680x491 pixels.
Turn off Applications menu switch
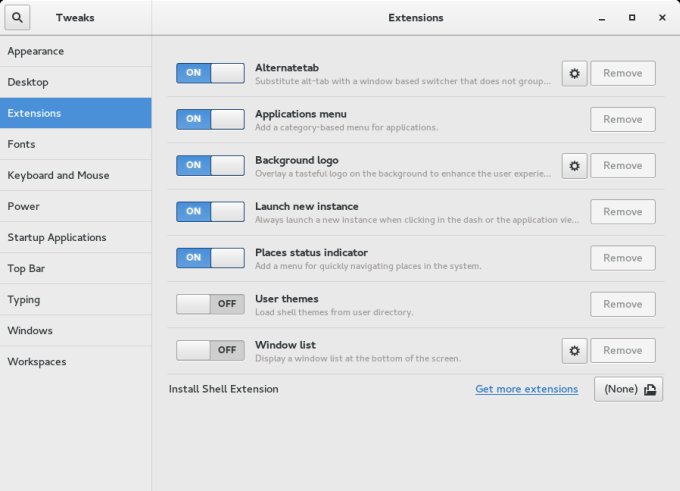(x=210, y=119)
